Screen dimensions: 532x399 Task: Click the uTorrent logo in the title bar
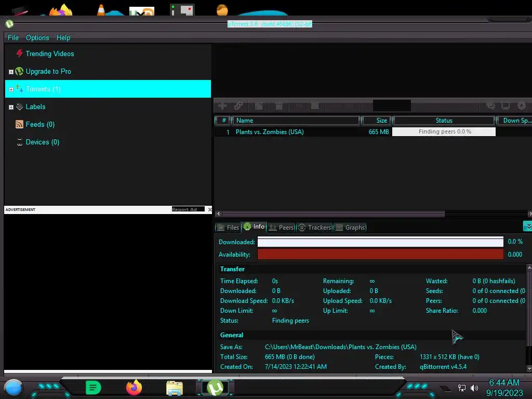pyautogui.click(x=9, y=24)
